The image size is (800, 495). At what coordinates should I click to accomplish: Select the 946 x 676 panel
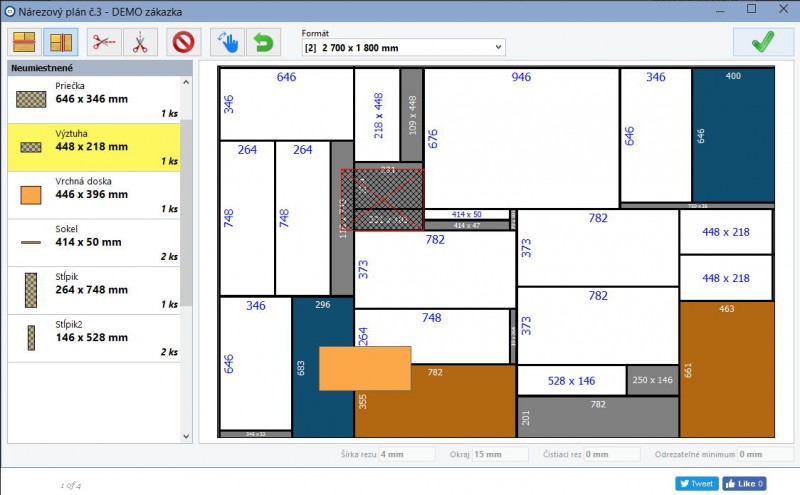[521, 138]
